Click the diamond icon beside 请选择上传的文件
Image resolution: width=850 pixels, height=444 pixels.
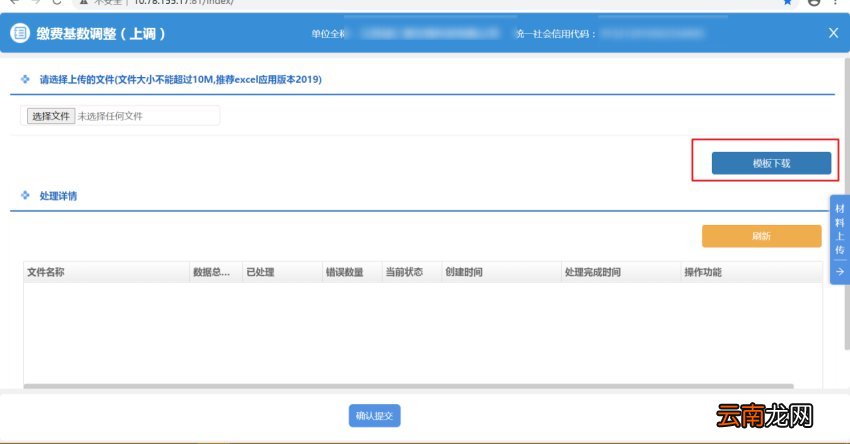(x=25, y=79)
